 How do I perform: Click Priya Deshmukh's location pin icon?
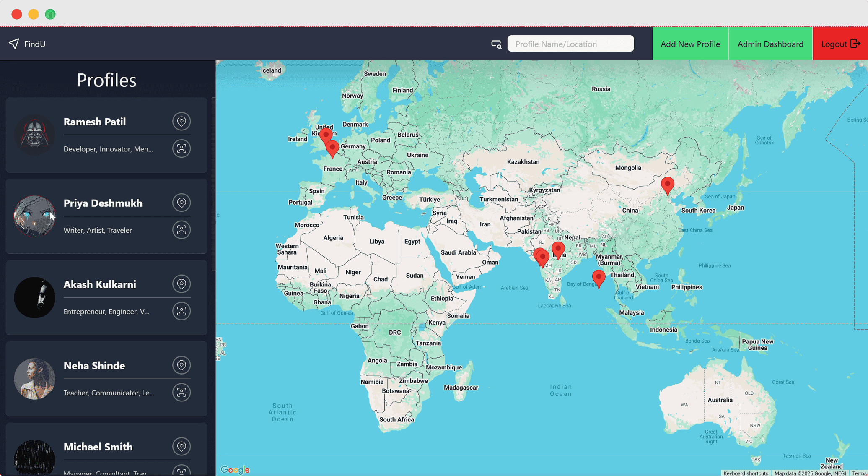click(181, 203)
